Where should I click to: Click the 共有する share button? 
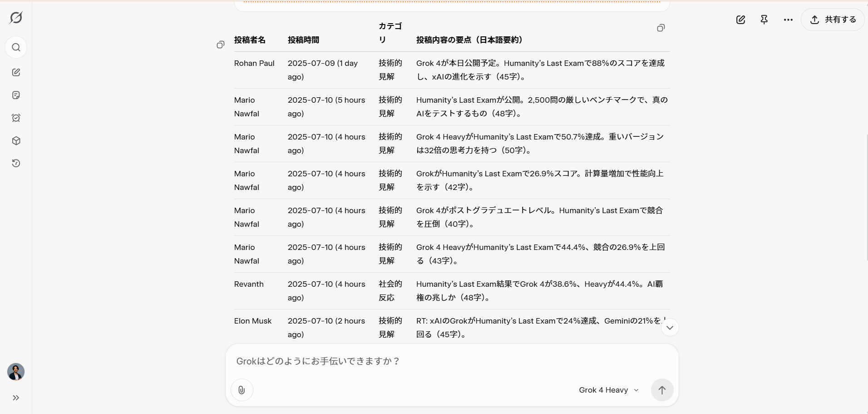[x=833, y=20]
